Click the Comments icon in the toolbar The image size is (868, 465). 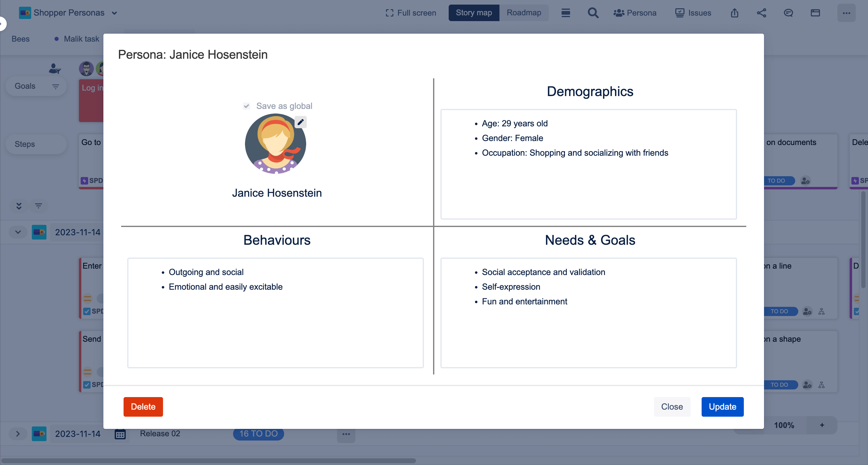[788, 13]
